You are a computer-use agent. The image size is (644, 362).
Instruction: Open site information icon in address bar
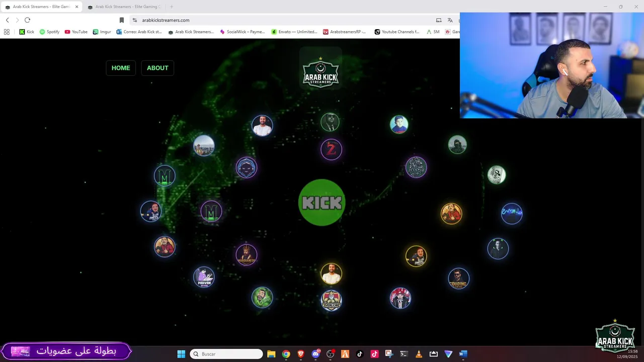coord(135,20)
